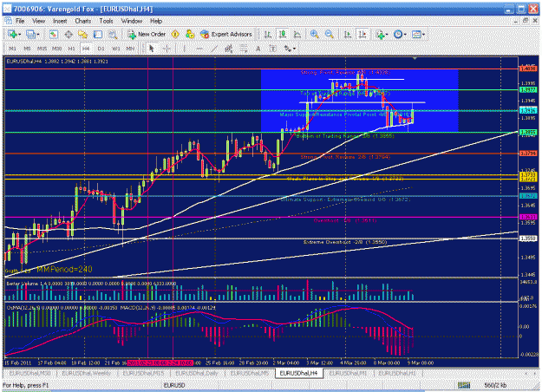The height and width of the screenshot is (392, 542).
Task: Switch timeframe to D1
Action: click(101, 49)
